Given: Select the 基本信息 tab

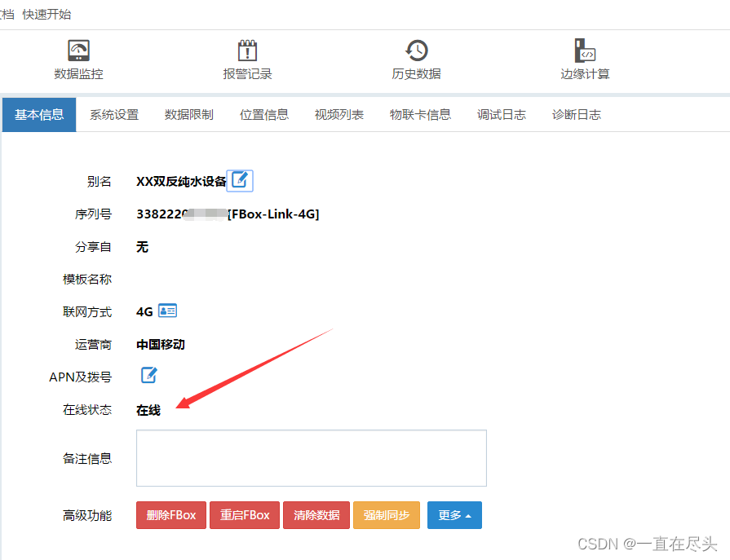Looking at the screenshot, I should click(39, 115).
